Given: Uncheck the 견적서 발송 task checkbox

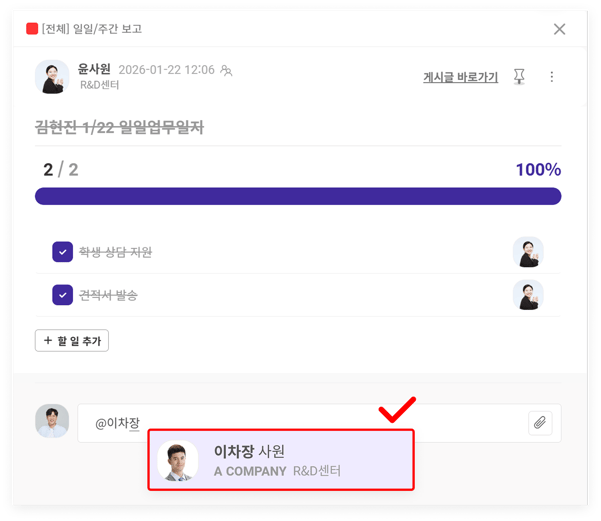Looking at the screenshot, I should (62, 295).
